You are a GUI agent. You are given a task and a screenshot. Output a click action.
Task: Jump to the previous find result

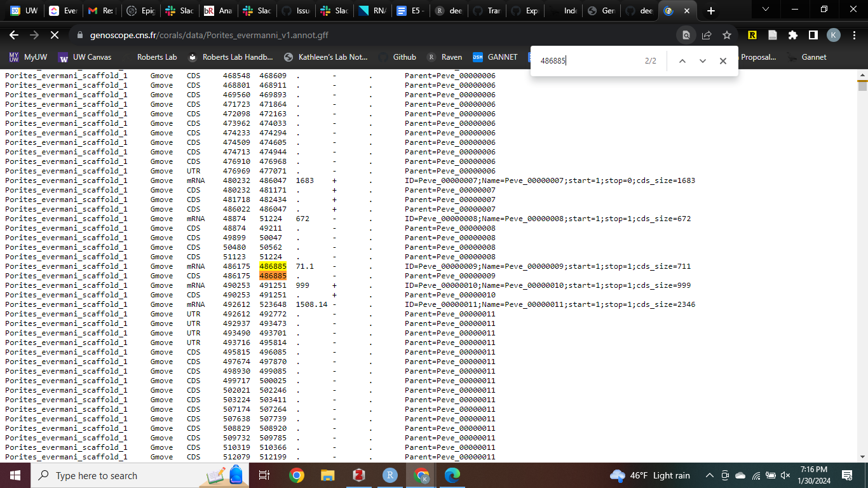[x=682, y=61]
